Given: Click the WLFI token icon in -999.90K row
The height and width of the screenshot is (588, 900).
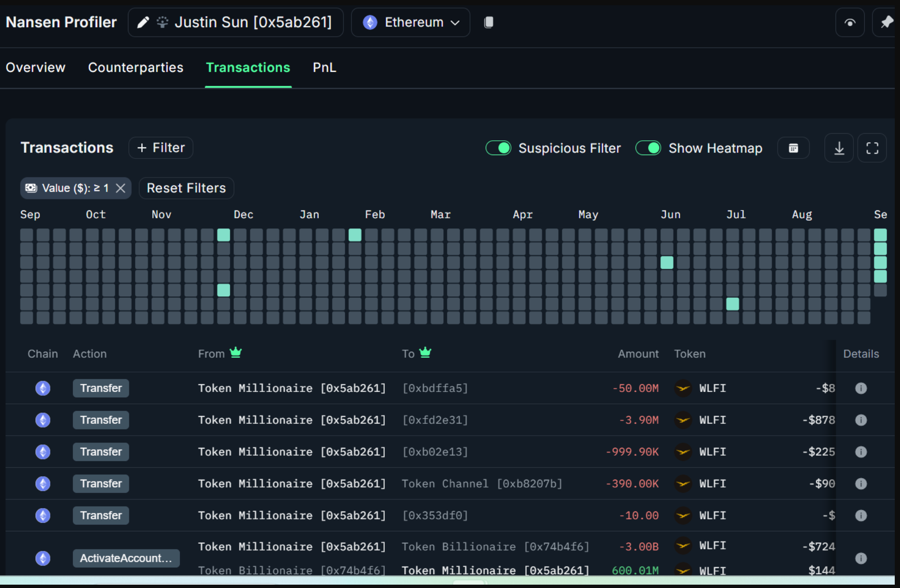Looking at the screenshot, I should pyautogui.click(x=683, y=452).
